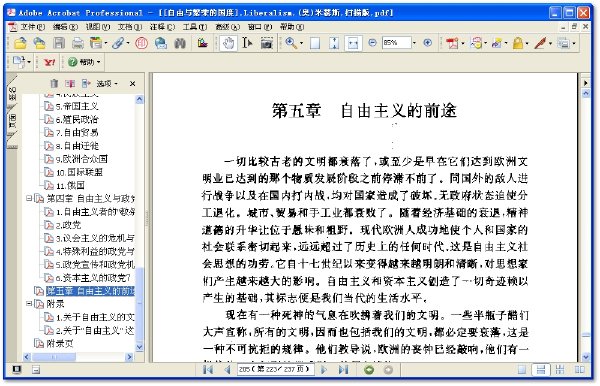Screen dimensions: 600x386
Task: Switch to continuous facing layout
Action: point(560,370)
